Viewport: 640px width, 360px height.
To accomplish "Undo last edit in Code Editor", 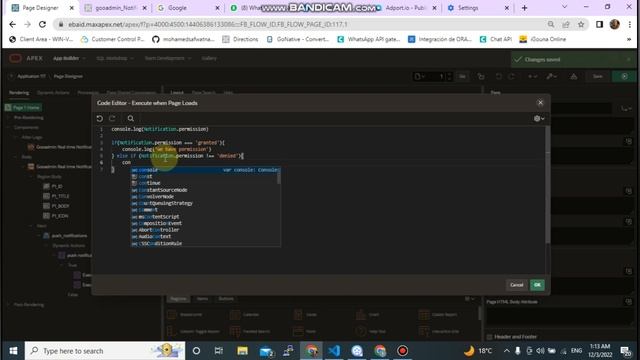I will pyautogui.click(x=100, y=118).
